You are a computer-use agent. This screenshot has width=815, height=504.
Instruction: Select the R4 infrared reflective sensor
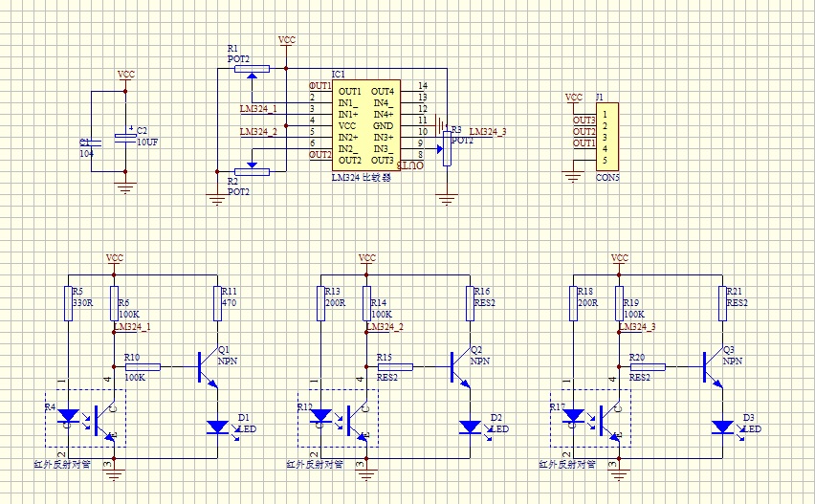point(83,419)
